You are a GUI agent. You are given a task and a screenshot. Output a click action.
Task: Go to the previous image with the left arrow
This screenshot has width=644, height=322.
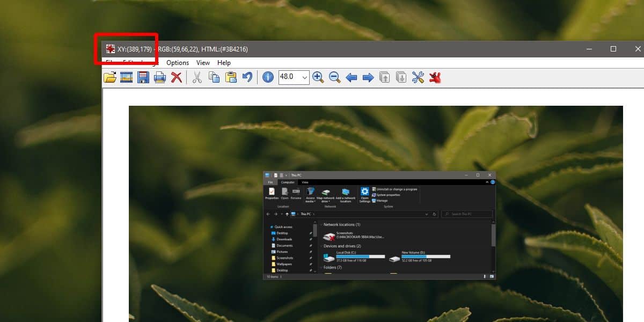pyautogui.click(x=352, y=78)
